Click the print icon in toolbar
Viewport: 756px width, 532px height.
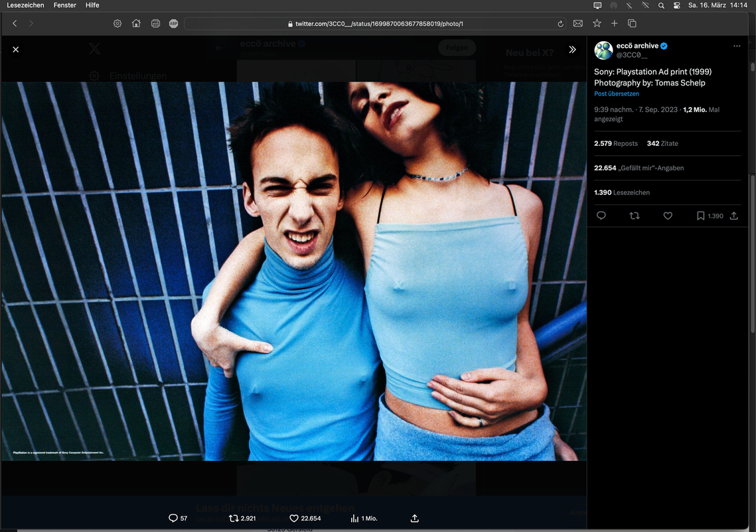pos(155,23)
